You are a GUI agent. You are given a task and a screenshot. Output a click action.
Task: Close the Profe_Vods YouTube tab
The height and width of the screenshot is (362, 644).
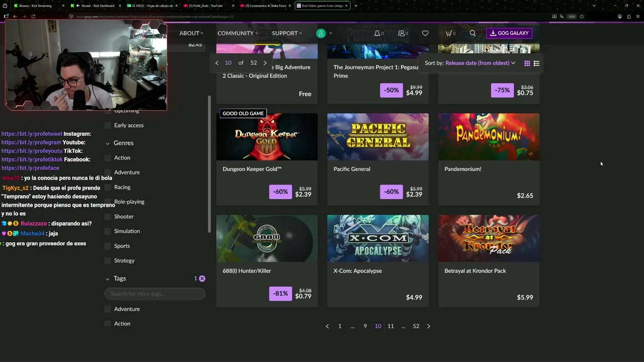click(x=233, y=6)
